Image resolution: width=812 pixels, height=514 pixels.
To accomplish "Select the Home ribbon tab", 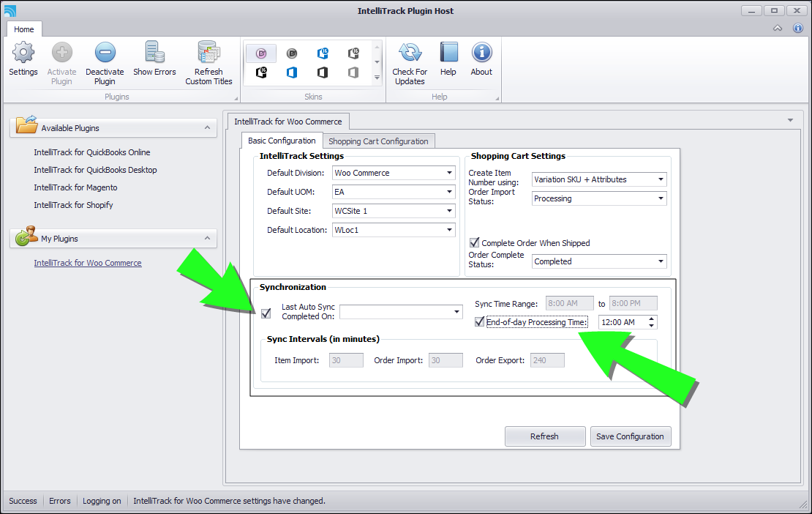I will click(x=24, y=29).
